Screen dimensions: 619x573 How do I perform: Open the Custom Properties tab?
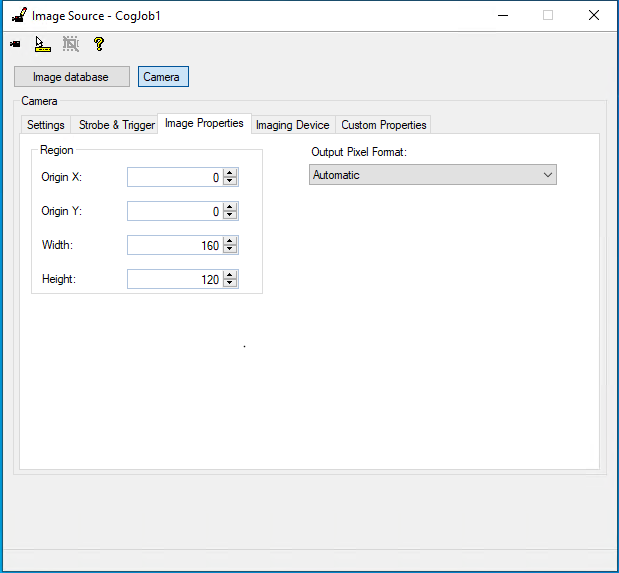pyautogui.click(x=383, y=125)
